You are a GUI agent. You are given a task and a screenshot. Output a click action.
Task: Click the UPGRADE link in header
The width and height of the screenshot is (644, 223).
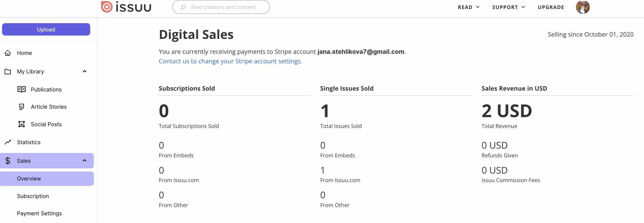point(551,7)
